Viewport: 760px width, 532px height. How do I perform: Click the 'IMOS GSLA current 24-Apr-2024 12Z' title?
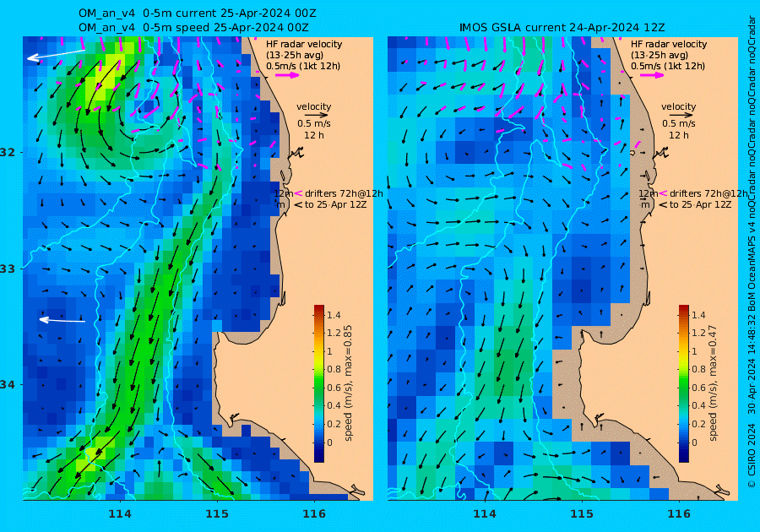pyautogui.click(x=562, y=28)
